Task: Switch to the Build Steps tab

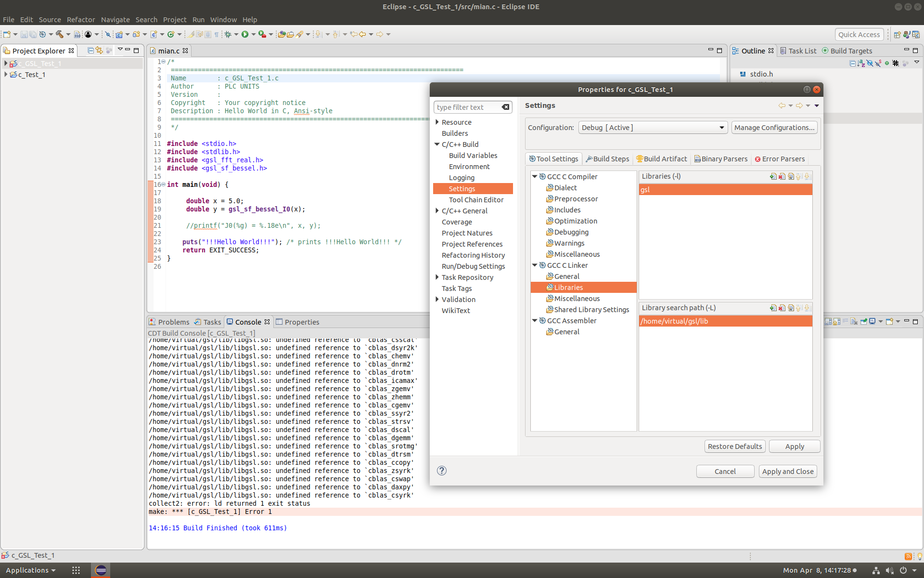Action: 607,159
